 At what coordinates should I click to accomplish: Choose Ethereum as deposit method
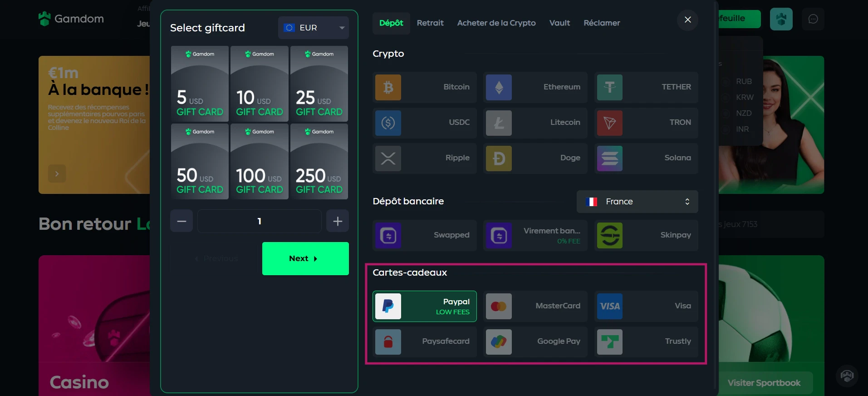535,87
